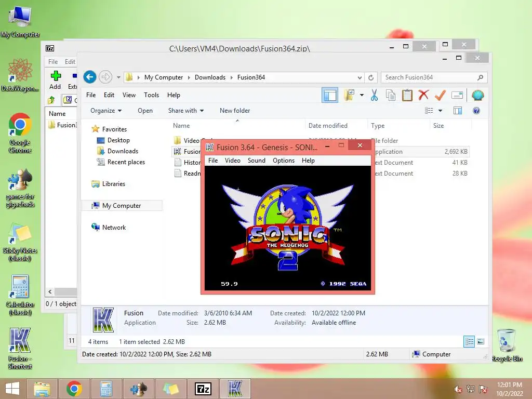
Task: Open Sticky Notes (classic) desktop shortcut
Action: [20, 242]
